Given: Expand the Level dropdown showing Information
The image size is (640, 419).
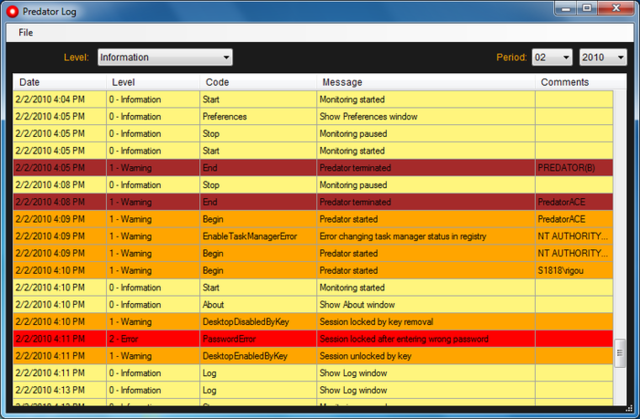Looking at the screenshot, I should [x=165, y=57].
